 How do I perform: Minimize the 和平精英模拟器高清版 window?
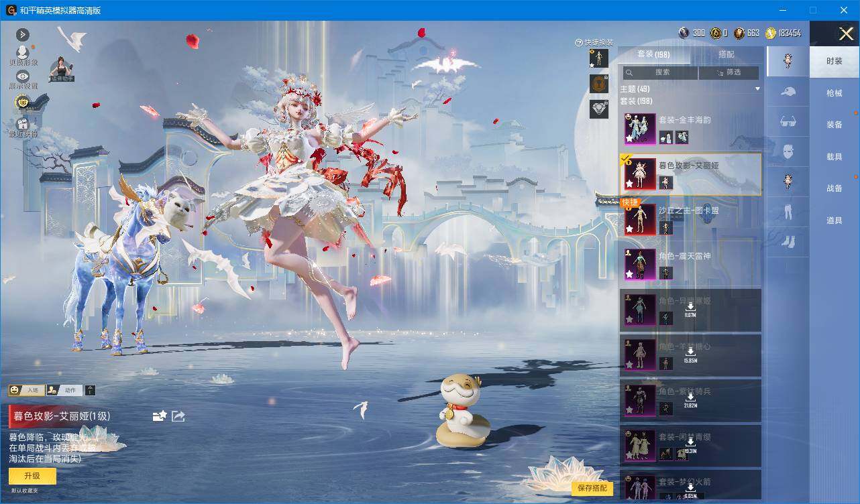[x=782, y=10]
